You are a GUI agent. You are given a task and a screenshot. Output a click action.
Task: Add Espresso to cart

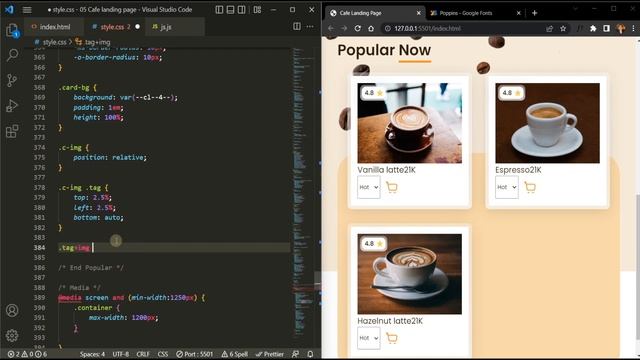tap(530, 187)
